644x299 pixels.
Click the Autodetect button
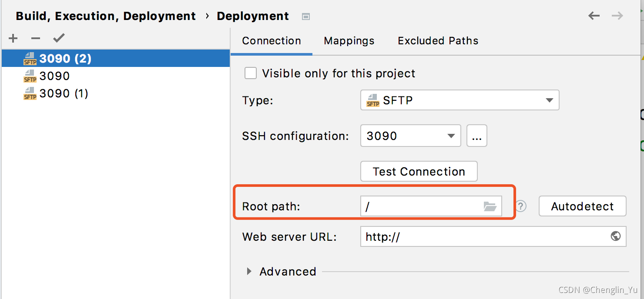[583, 206]
